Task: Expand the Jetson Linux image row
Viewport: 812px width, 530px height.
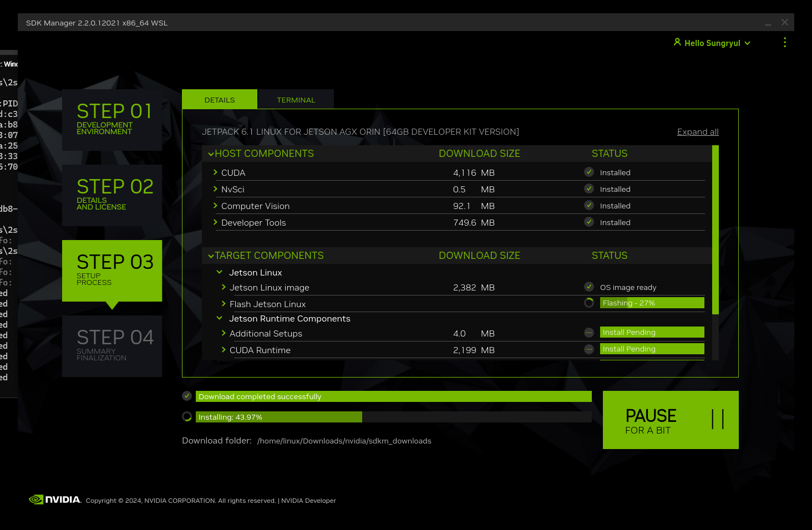Action: (x=224, y=287)
